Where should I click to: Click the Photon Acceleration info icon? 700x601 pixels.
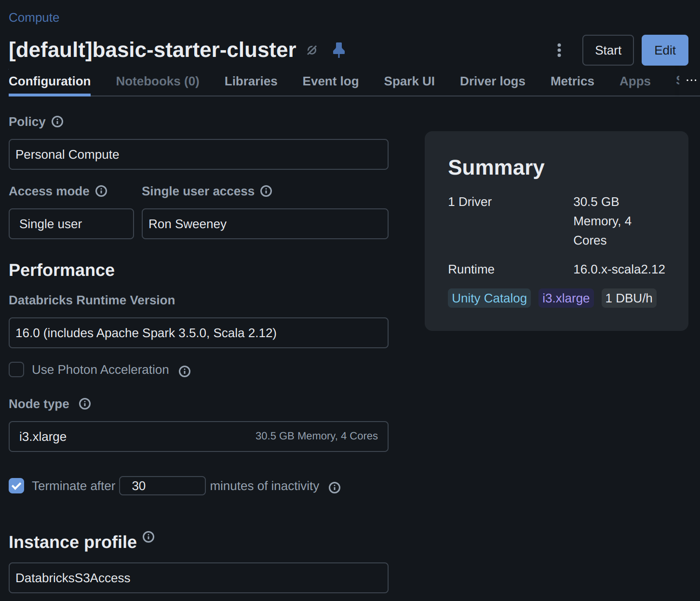185,371
